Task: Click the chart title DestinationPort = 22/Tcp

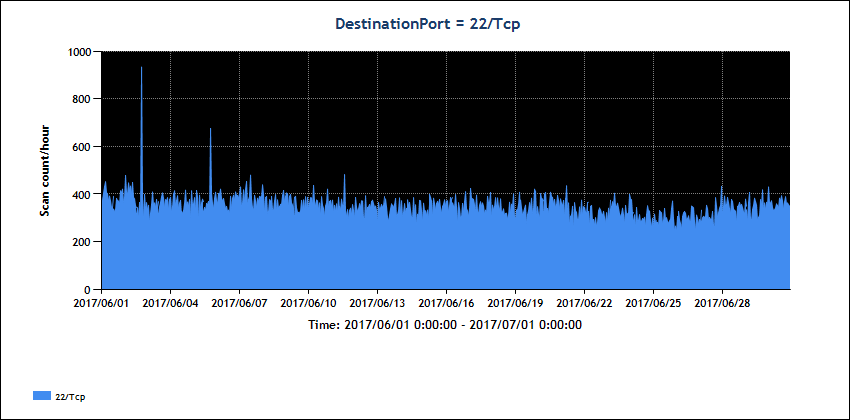Action: [425, 24]
